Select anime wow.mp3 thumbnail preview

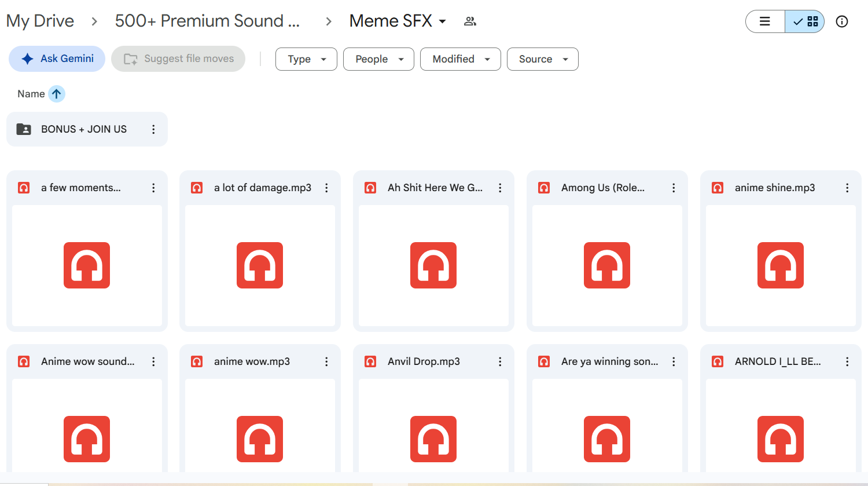click(x=260, y=426)
